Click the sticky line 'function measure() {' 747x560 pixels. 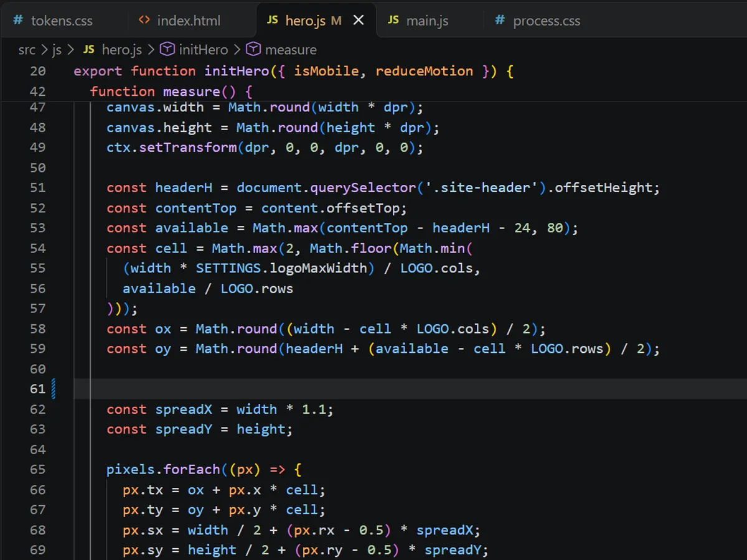click(171, 91)
